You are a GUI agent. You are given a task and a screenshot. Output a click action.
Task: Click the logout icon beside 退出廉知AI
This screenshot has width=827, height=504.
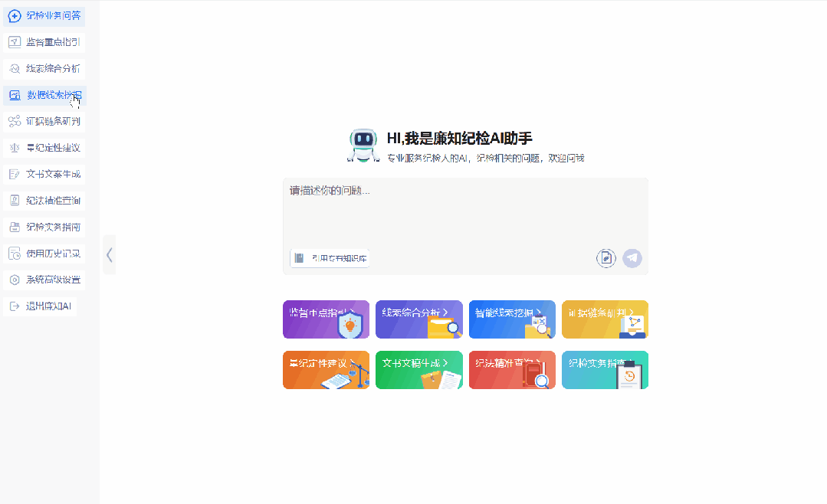tap(14, 306)
